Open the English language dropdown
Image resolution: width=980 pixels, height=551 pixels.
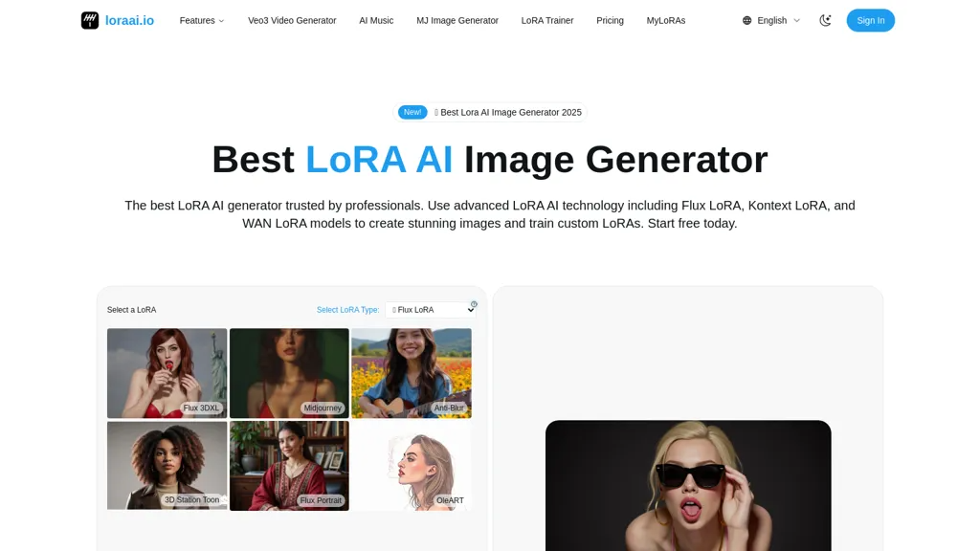point(771,21)
